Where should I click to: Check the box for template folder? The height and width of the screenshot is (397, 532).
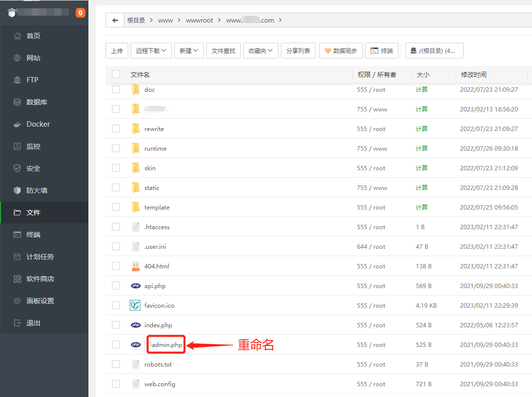tap(116, 207)
